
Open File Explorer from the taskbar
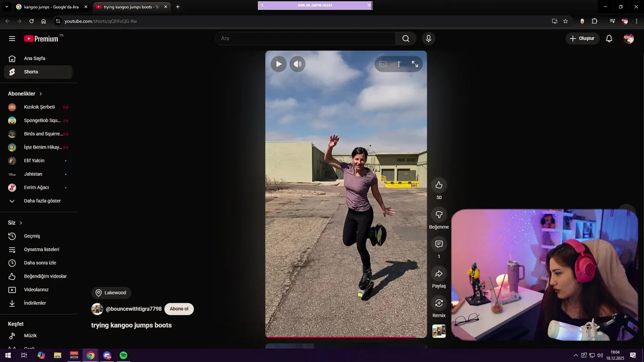coord(57,355)
